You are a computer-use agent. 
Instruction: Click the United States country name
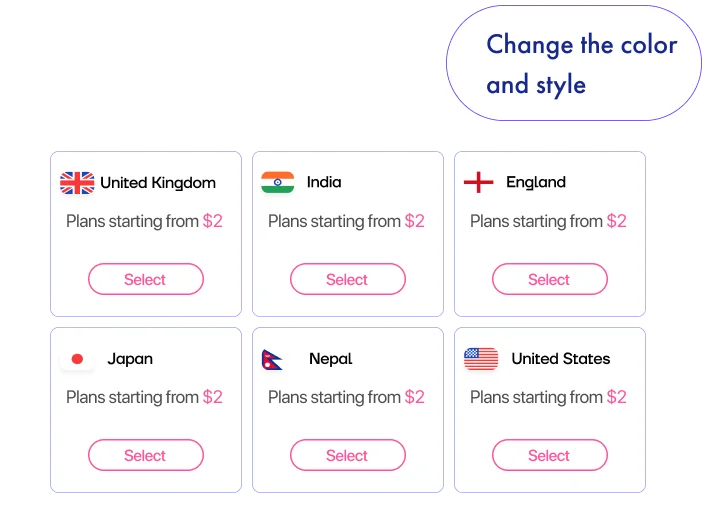coord(560,359)
